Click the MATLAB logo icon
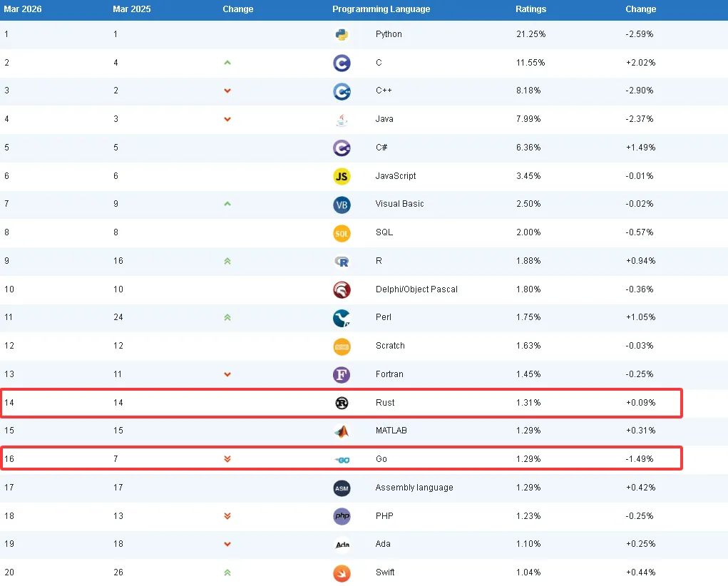Image resolution: width=728 pixels, height=586 pixels. tap(342, 431)
